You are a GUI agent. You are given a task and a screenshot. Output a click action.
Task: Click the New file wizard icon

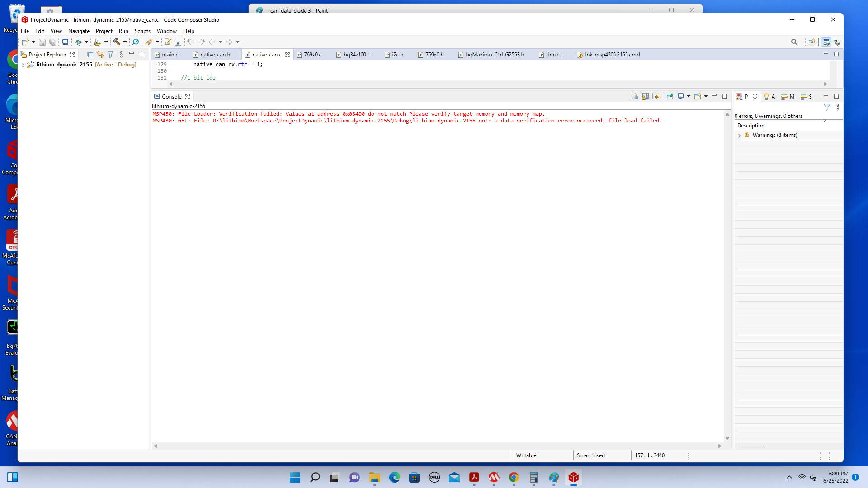point(25,42)
